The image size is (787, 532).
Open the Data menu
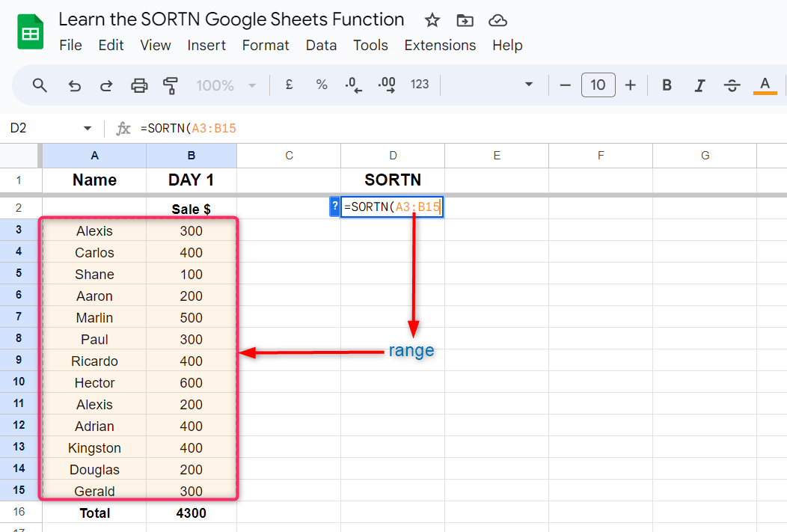321,45
